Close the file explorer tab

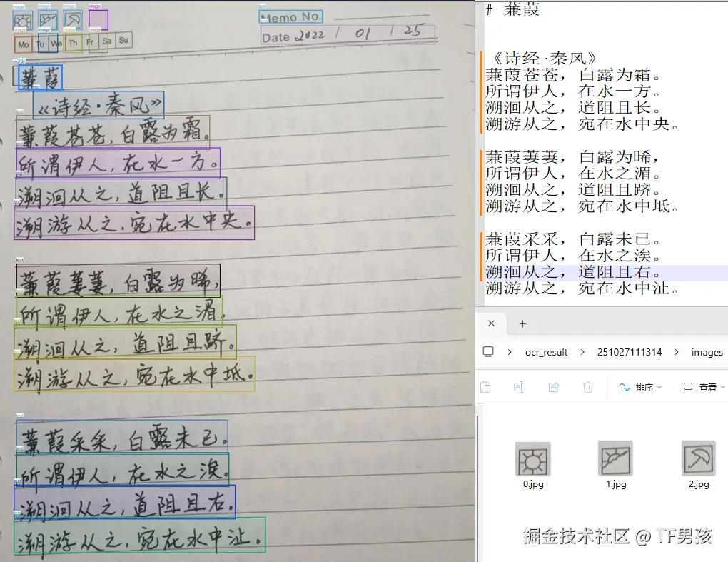(492, 323)
